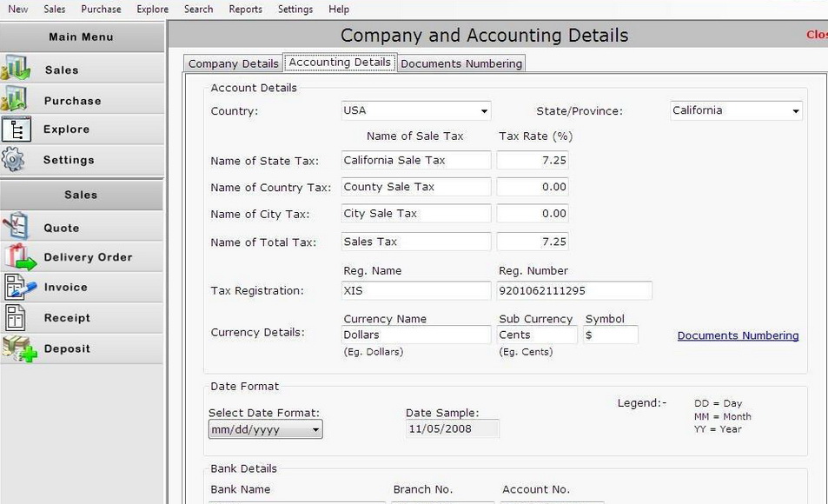The height and width of the screenshot is (504, 828).
Task: Click the Total Tax rate field
Action: [x=533, y=242]
